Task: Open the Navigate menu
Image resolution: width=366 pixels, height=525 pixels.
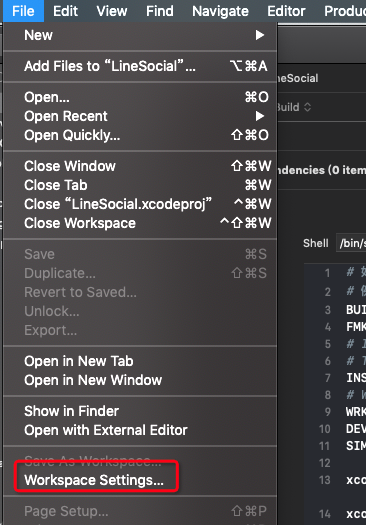Action: (220, 11)
